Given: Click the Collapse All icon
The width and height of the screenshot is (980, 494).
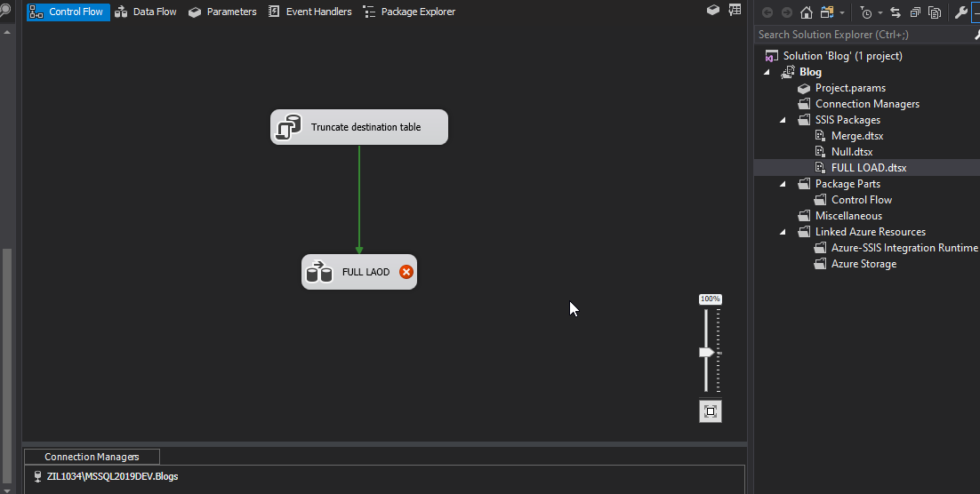Looking at the screenshot, I should coord(915,12).
